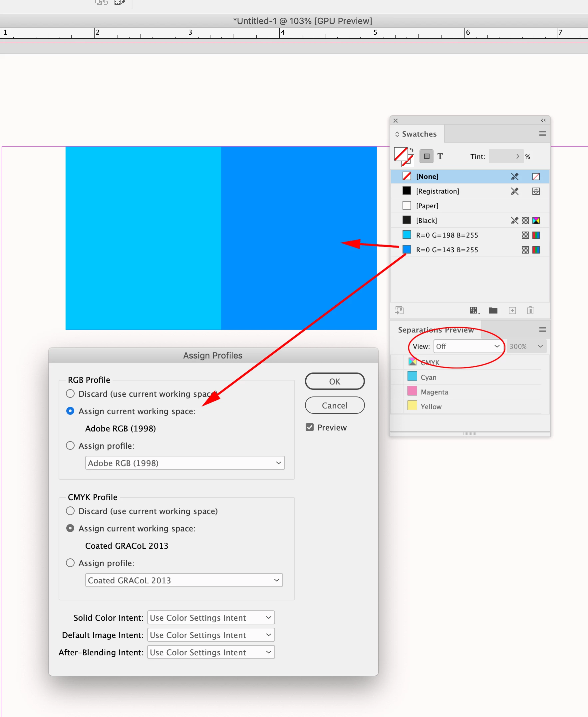This screenshot has width=588, height=717.
Task: Select RGB Assign current working space radio
Action: tap(70, 411)
